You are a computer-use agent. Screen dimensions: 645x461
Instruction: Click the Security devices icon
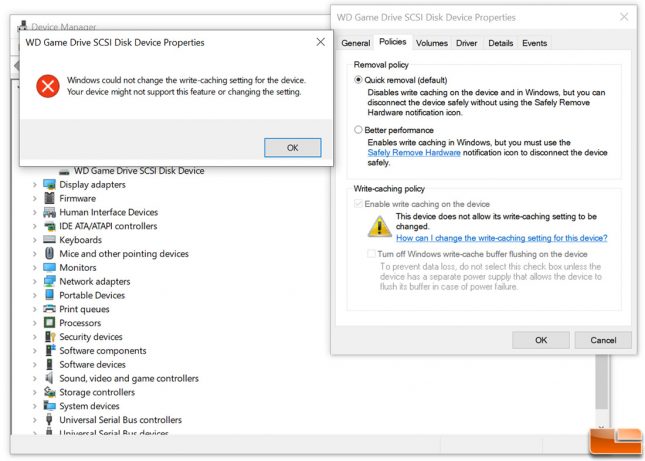tap(49, 336)
